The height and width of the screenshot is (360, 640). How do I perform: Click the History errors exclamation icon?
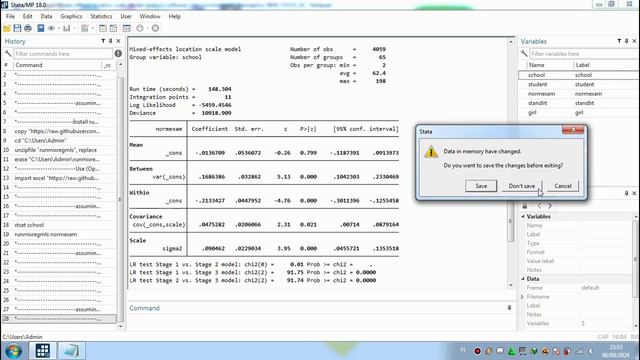click(x=118, y=53)
